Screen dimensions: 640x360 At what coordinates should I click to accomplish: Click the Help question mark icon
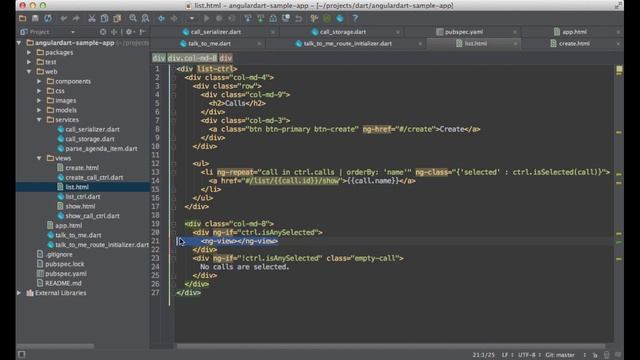pyautogui.click(x=355, y=18)
